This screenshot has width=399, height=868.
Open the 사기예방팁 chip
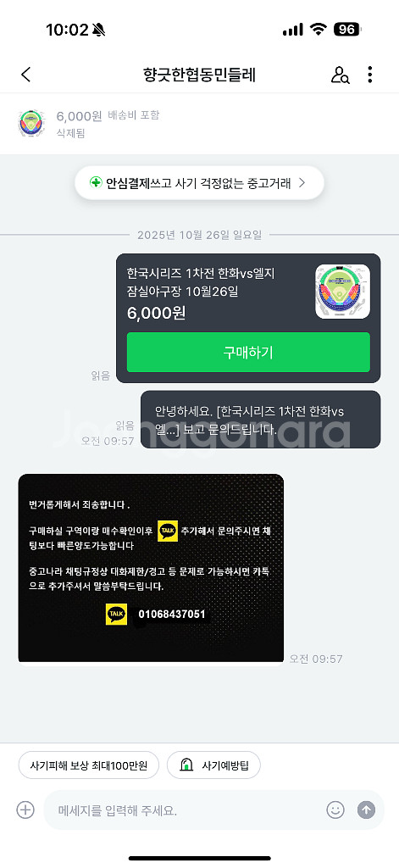tap(213, 765)
